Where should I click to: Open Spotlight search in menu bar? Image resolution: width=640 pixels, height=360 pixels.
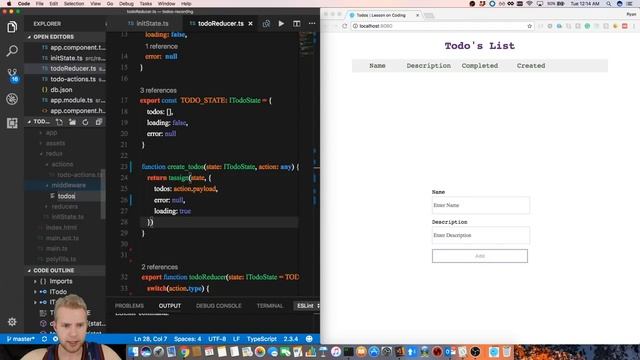609,4
